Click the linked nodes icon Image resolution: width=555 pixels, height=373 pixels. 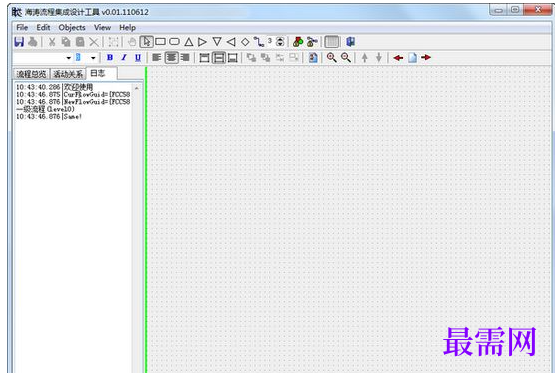[x=312, y=42]
